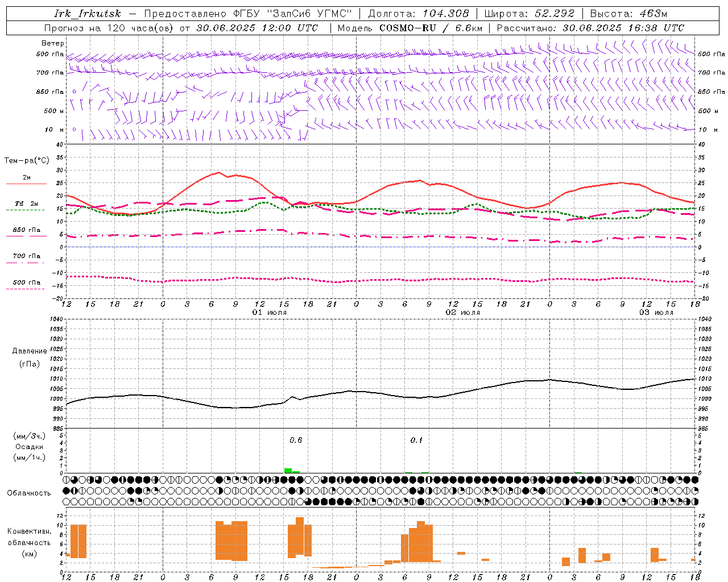This screenshot has width=728, height=582.
Task: Click the green precipitation bar
Action: (x=288, y=471)
